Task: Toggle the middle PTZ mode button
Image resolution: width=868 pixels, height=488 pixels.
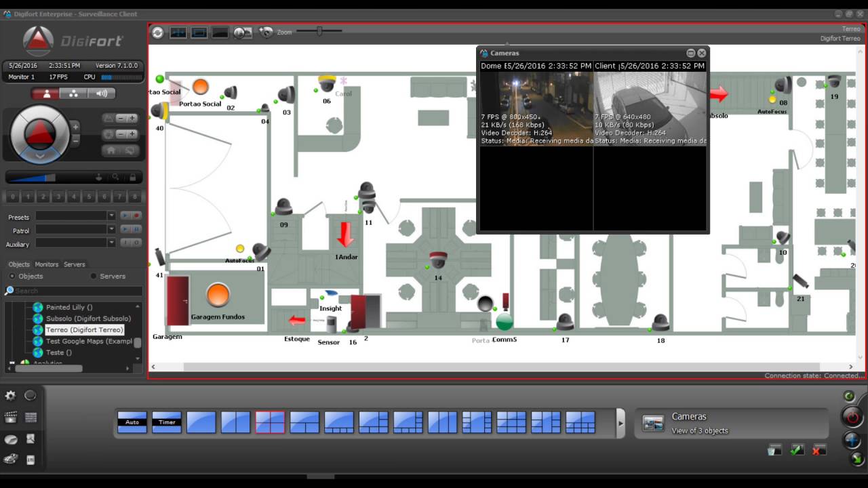Action: 73,94
